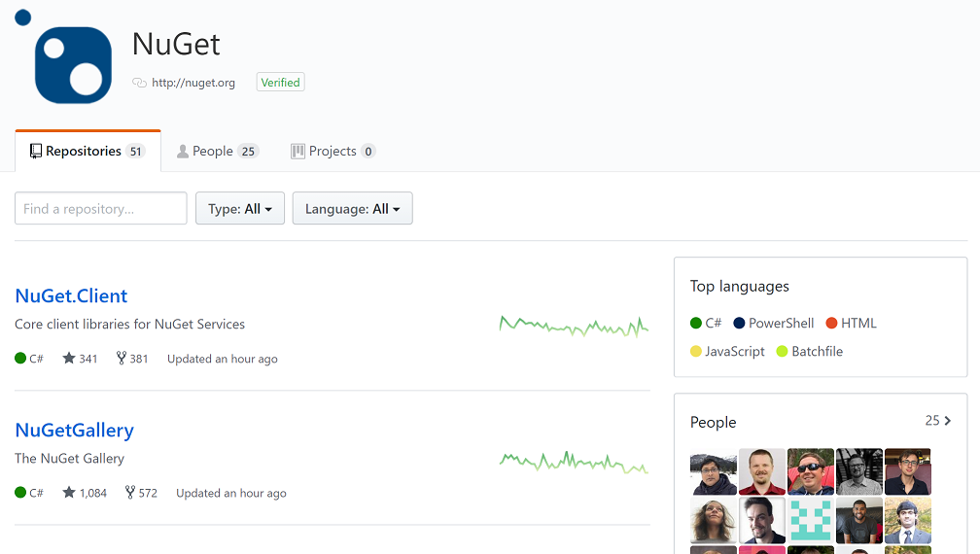This screenshot has width=980, height=554.
Task: Open last first-row avatar, man in dark shirt
Action: click(x=908, y=471)
